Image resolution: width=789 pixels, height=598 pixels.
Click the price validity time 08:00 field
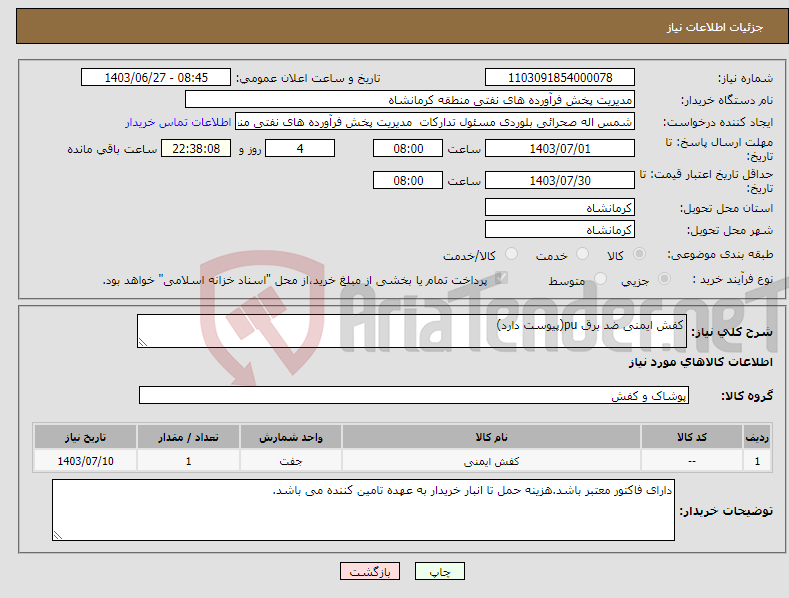coord(408,180)
